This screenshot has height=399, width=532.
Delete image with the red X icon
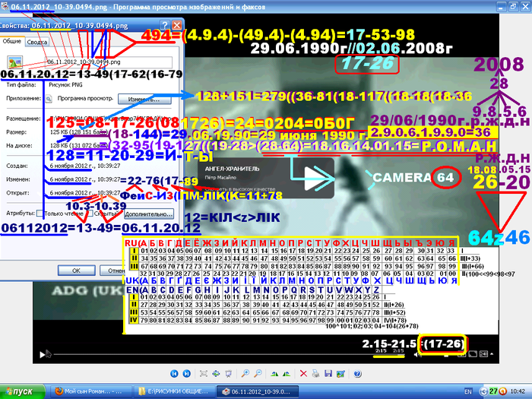[x=303, y=374]
